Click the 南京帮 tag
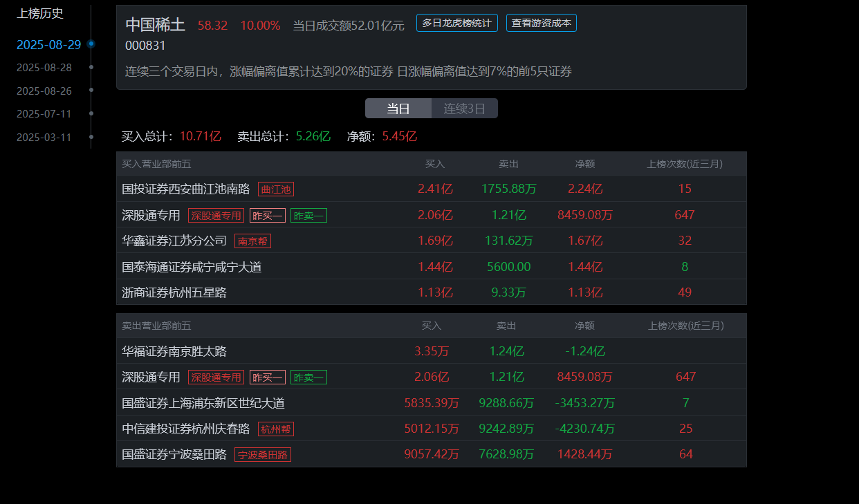 click(252, 241)
